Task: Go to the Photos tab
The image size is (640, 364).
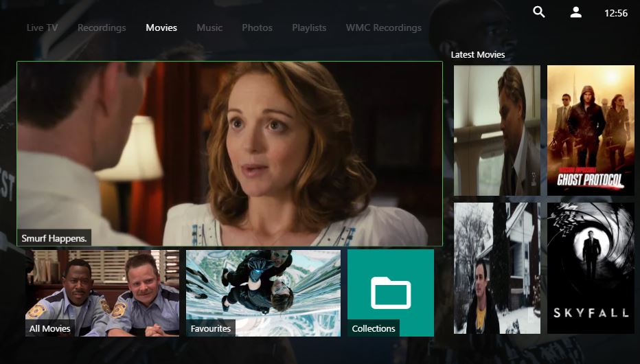Action: 257,27
